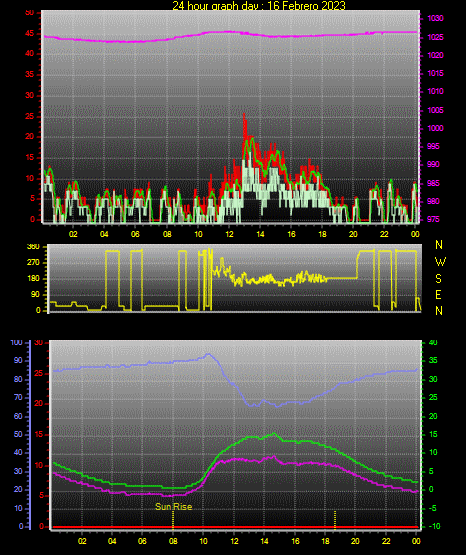Click the W compass direction label
466x555 pixels.
[x=440, y=262]
